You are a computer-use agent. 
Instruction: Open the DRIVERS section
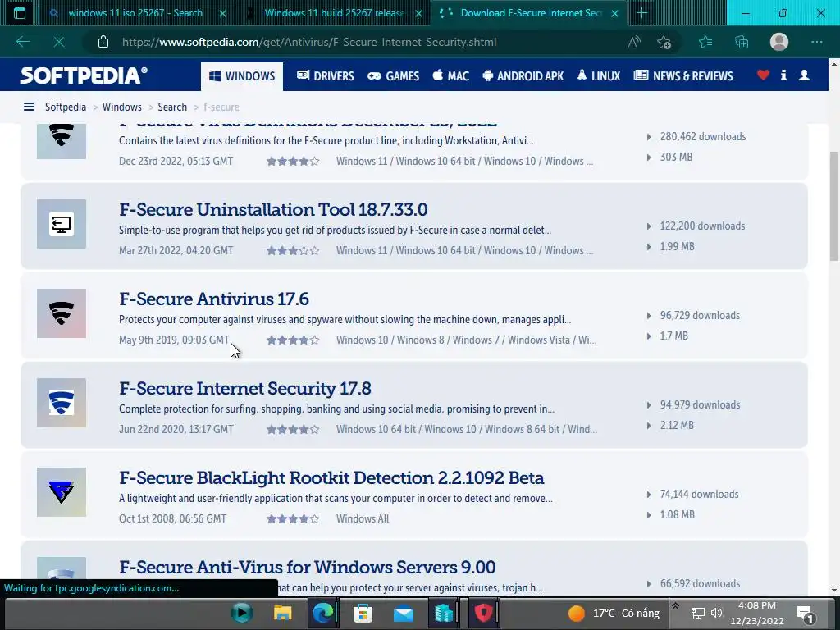326,76
